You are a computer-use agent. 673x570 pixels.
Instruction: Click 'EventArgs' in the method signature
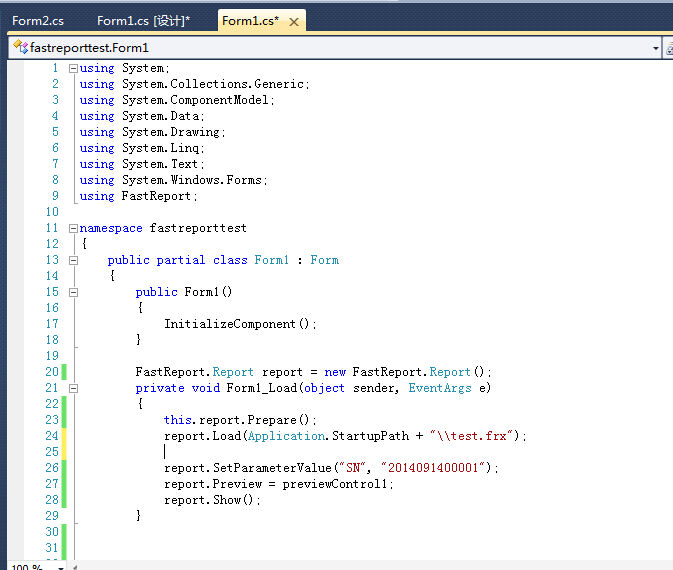440,388
